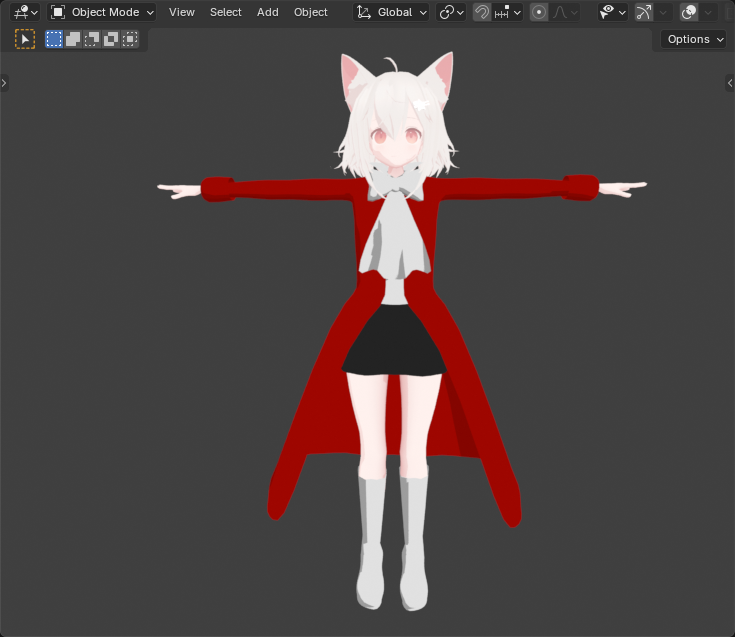Toggle viewport overlays
Viewport: 735px width, 637px height.
(689, 12)
